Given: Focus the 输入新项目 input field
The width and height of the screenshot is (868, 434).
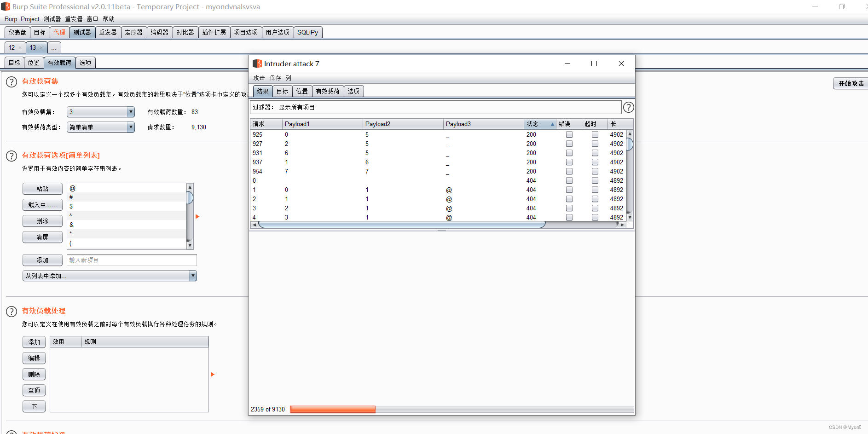Looking at the screenshot, I should click(132, 260).
